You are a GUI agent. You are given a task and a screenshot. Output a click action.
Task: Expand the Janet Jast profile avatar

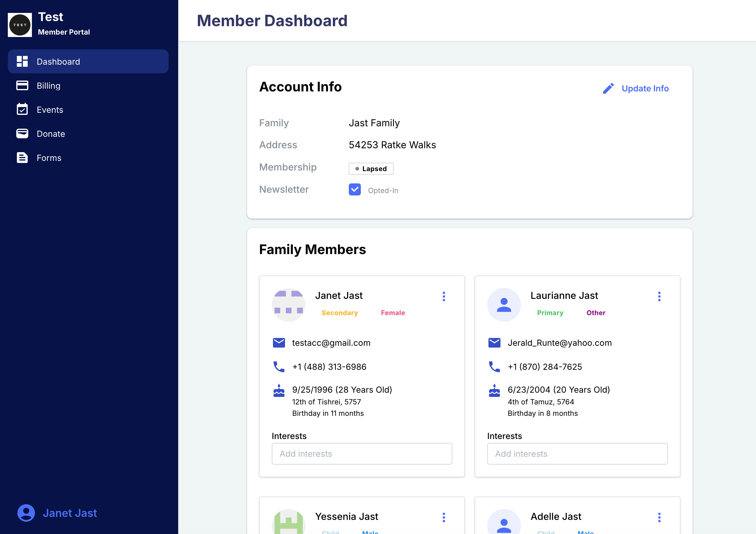coord(289,304)
